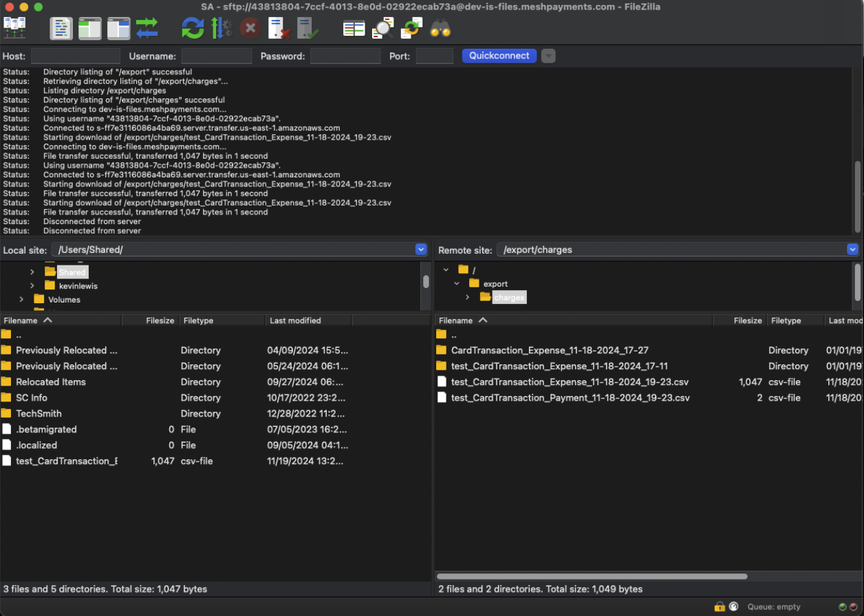Viewport: 864px width, 616px height.
Task: Collapse the root / node in remote tree
Action: (446, 269)
